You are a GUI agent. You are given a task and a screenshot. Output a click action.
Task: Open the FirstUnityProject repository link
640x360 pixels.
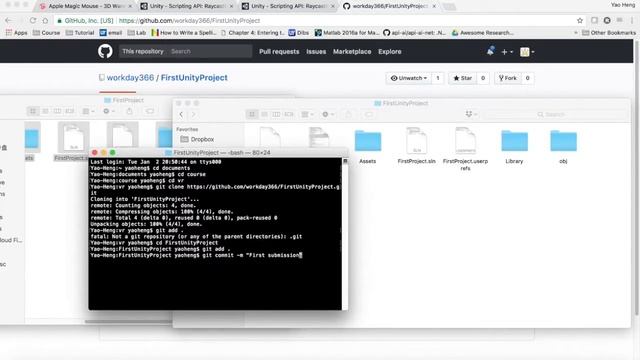(x=194, y=78)
